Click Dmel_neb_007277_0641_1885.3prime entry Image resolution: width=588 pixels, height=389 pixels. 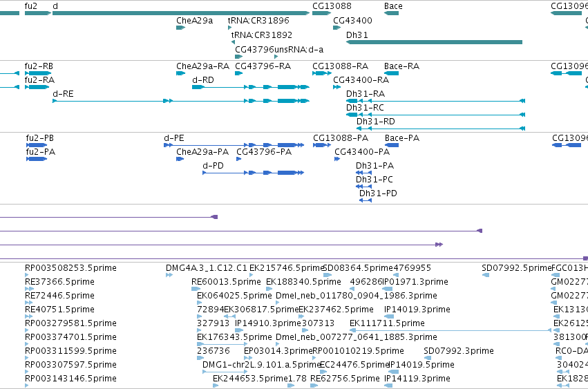pos(357,337)
